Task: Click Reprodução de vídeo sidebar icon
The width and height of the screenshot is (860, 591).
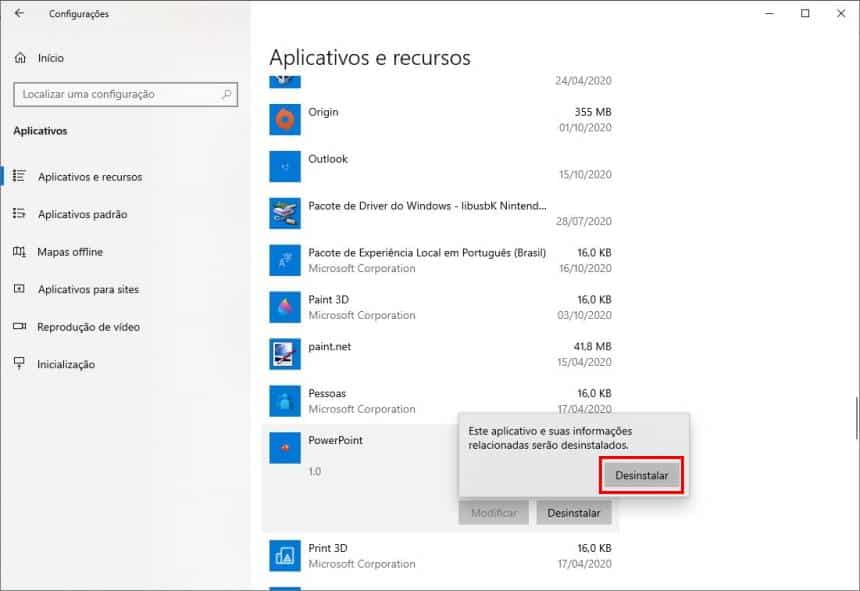Action: (x=19, y=326)
